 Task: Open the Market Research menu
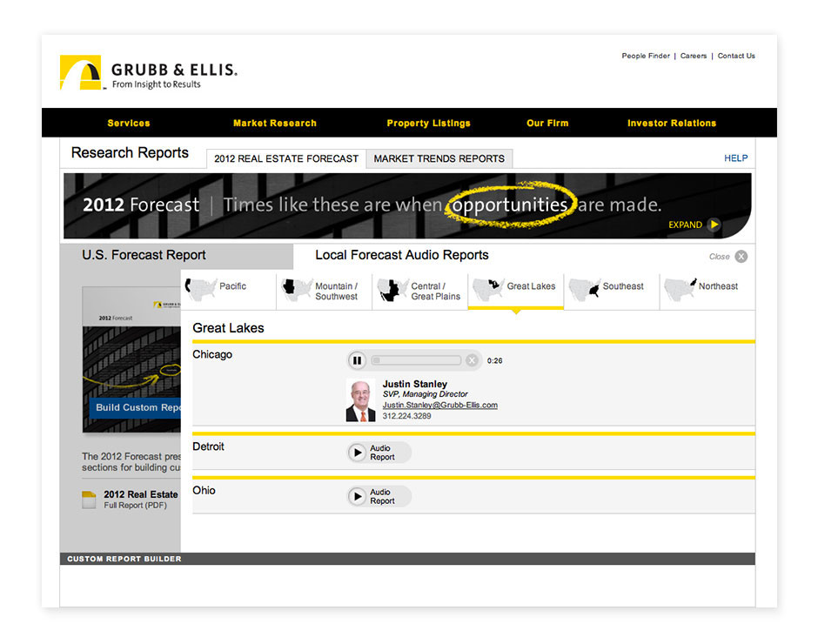pyautogui.click(x=274, y=124)
